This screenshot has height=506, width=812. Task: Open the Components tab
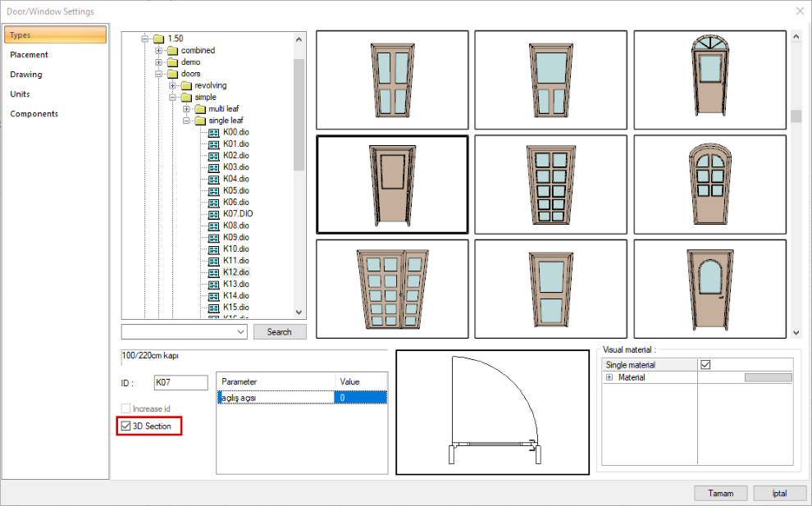pos(34,114)
